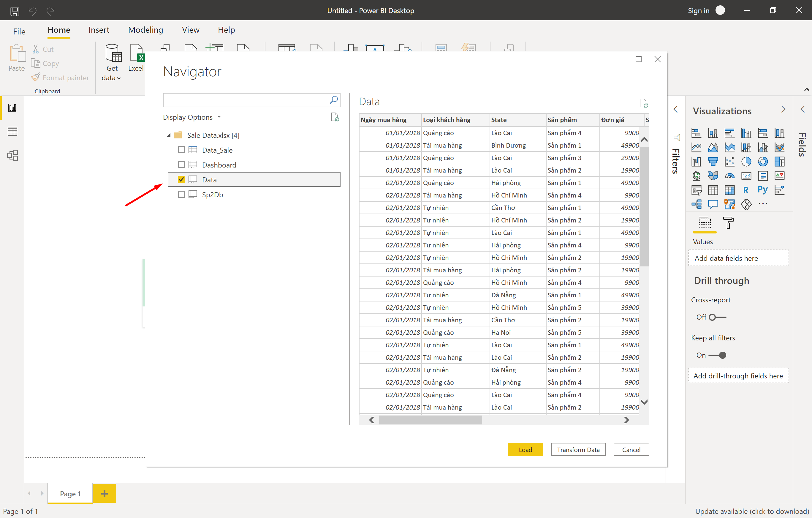Check the Sp2Db sheet checkbox
This screenshot has width=812, height=518.
click(181, 194)
